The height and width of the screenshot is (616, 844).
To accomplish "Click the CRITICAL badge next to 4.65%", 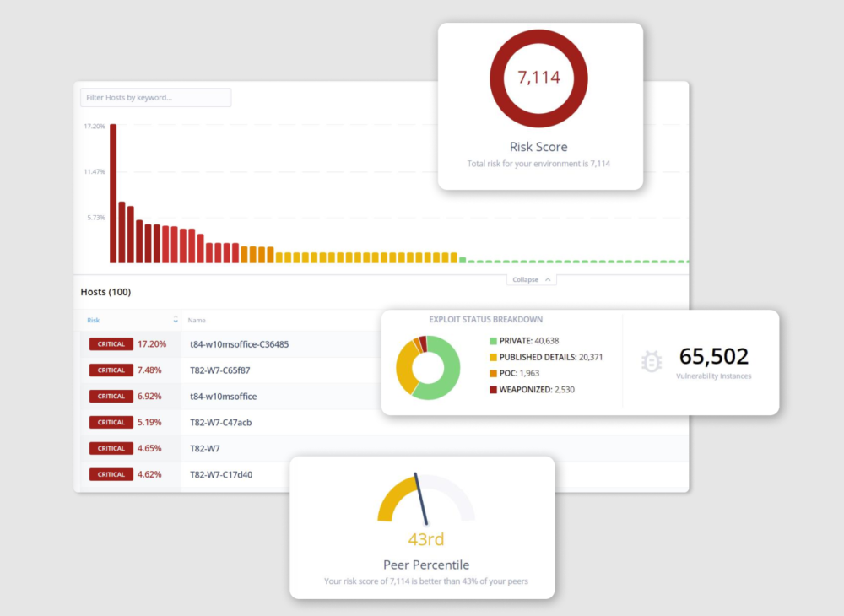I will coord(111,448).
